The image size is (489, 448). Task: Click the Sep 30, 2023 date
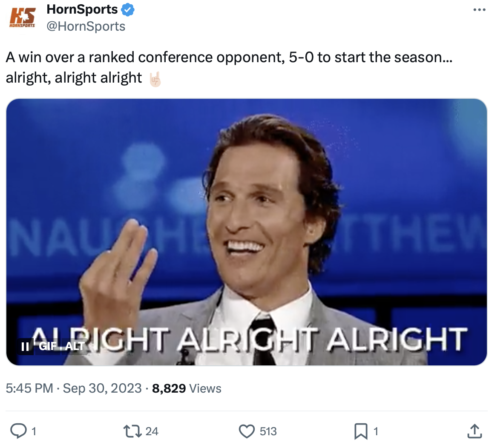pos(102,388)
